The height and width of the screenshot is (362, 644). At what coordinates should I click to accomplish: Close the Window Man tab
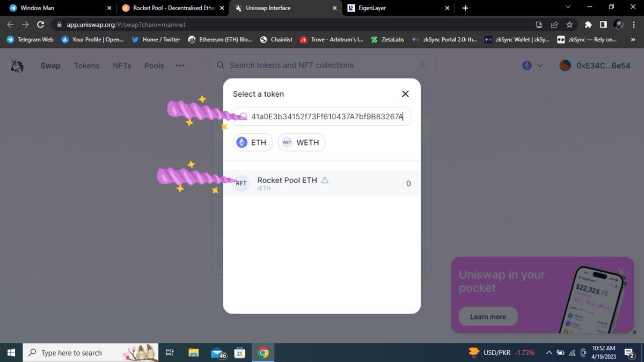coord(109,8)
